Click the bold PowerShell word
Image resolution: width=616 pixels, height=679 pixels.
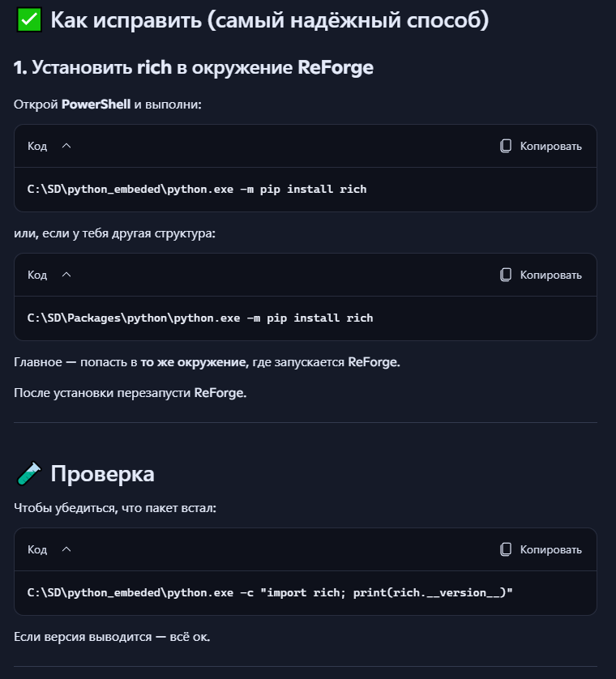pos(96,105)
